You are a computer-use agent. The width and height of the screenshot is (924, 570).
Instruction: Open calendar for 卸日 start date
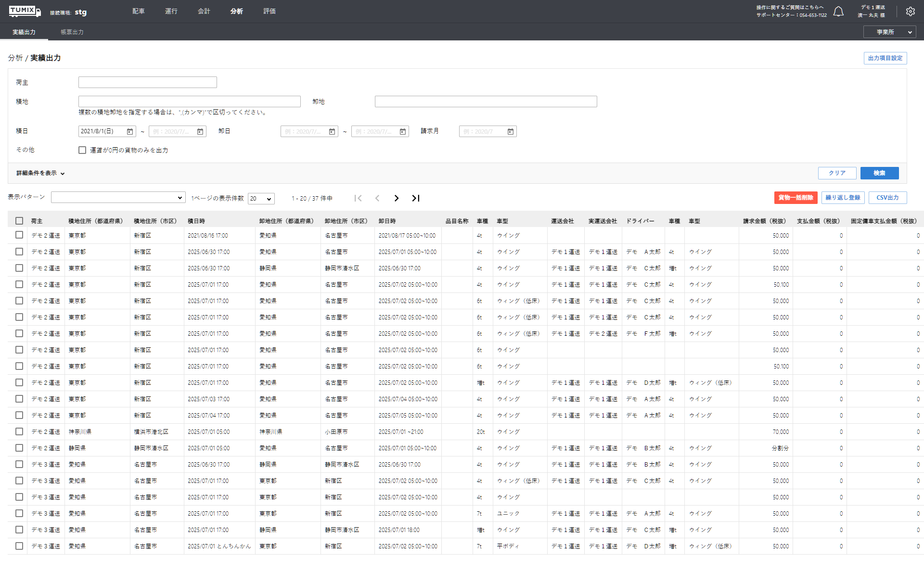point(332,131)
